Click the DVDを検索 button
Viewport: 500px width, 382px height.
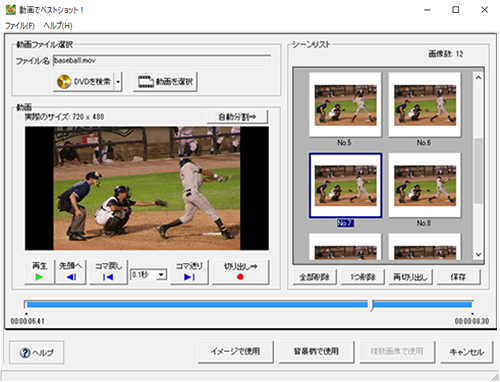click(84, 81)
